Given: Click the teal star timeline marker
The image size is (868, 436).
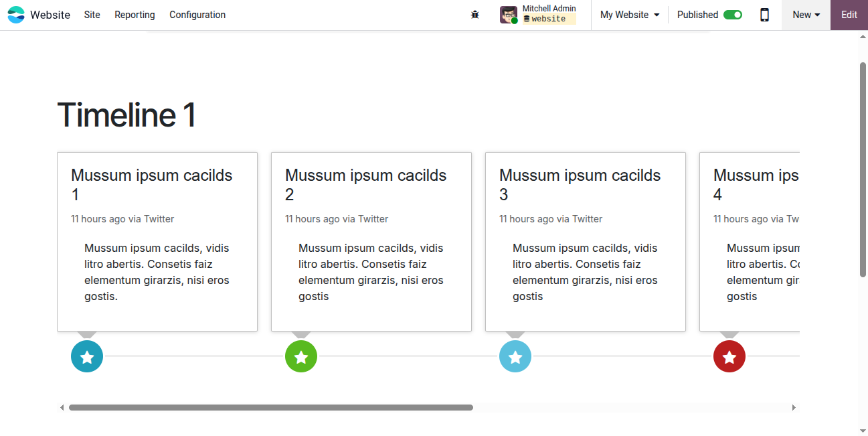Looking at the screenshot, I should [87, 356].
